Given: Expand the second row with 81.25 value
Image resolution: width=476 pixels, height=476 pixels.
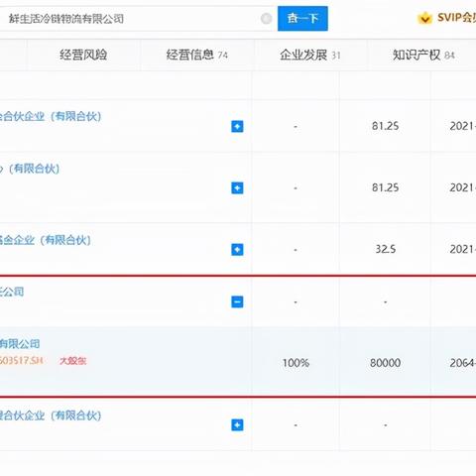Looking at the screenshot, I should (237, 187).
